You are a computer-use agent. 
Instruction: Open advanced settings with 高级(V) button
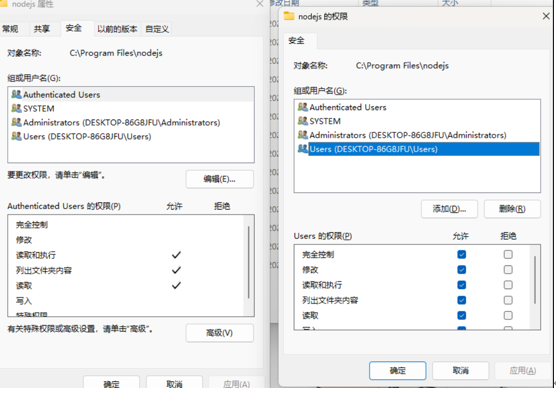pyautogui.click(x=219, y=333)
